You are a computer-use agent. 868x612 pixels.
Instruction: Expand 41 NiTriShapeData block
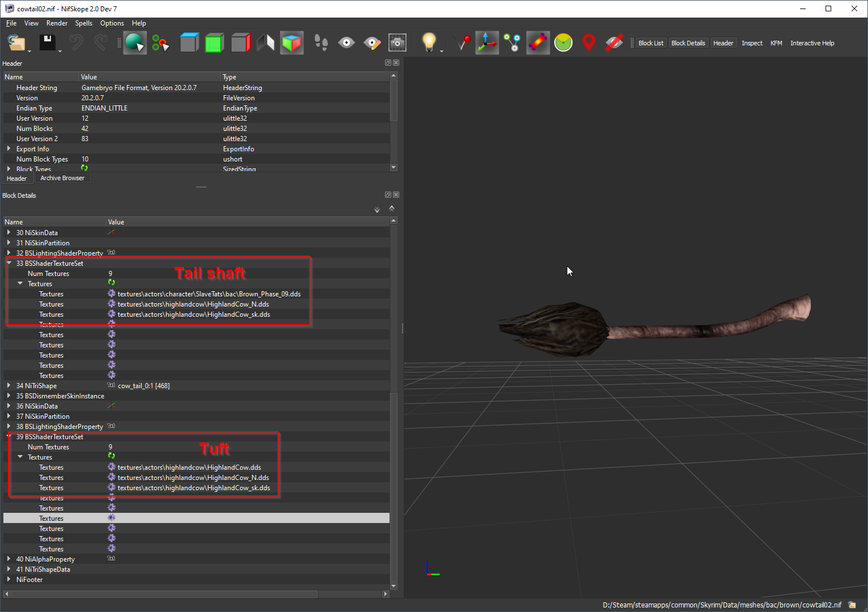point(8,569)
